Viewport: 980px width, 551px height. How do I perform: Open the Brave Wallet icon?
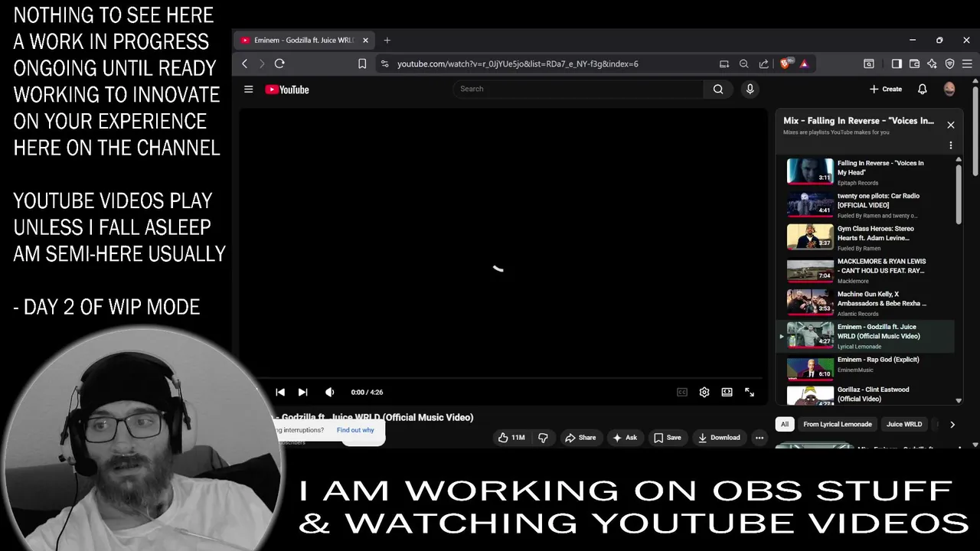click(x=914, y=64)
